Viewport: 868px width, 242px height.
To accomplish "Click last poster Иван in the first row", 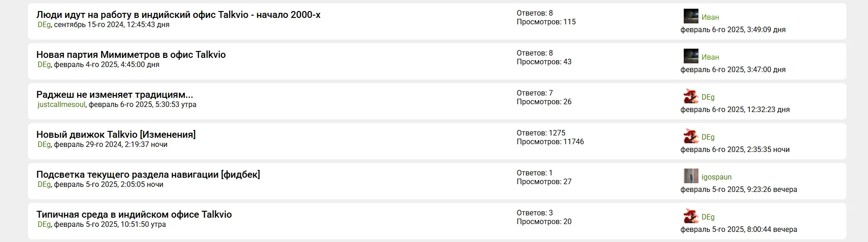I will [x=710, y=17].
